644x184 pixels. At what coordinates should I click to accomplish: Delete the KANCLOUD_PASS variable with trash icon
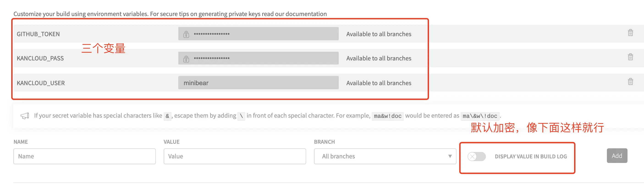tap(630, 57)
